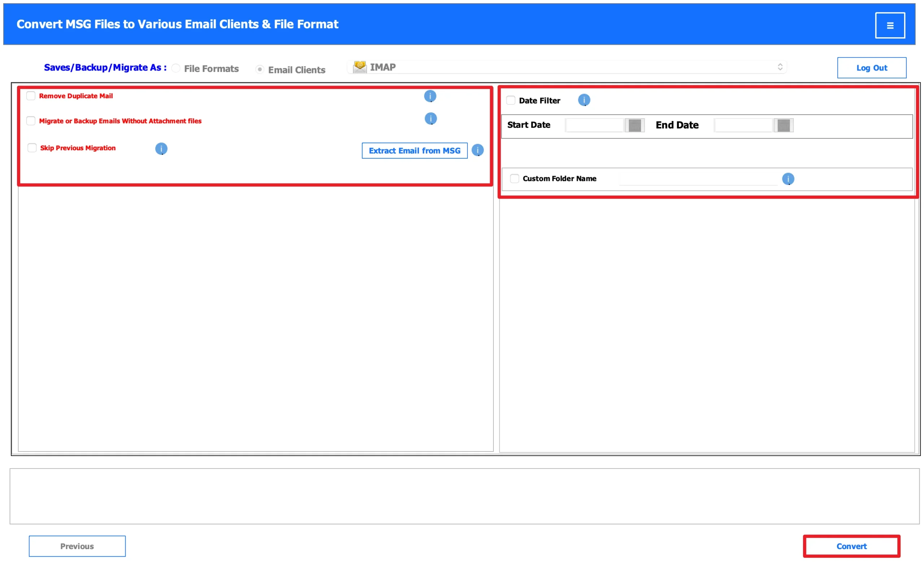Viewport: 924px width, 578px height.
Task: Check Migrate or Backup Emails Without Attachment files
Action: pyautogui.click(x=31, y=121)
